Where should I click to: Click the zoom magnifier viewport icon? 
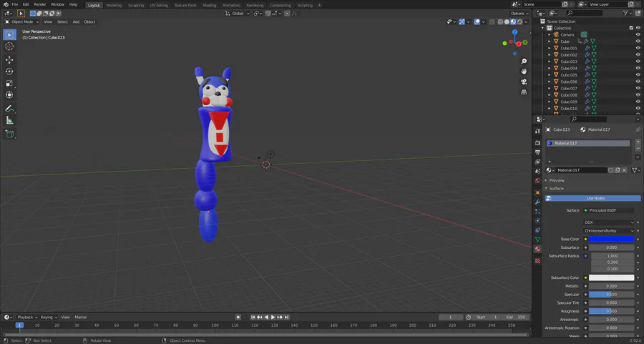tap(524, 62)
